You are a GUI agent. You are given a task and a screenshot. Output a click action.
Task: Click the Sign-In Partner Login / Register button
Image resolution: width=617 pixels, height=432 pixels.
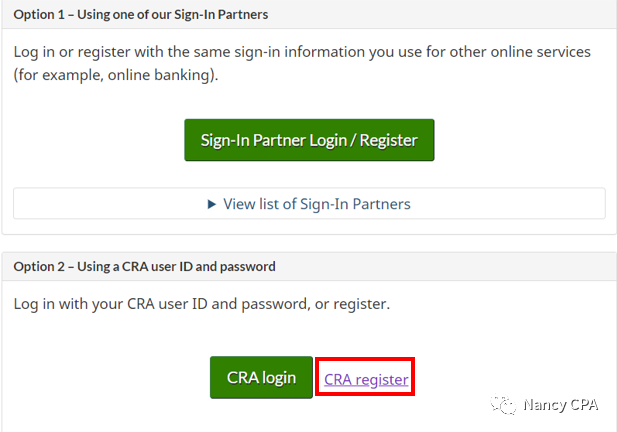309,140
